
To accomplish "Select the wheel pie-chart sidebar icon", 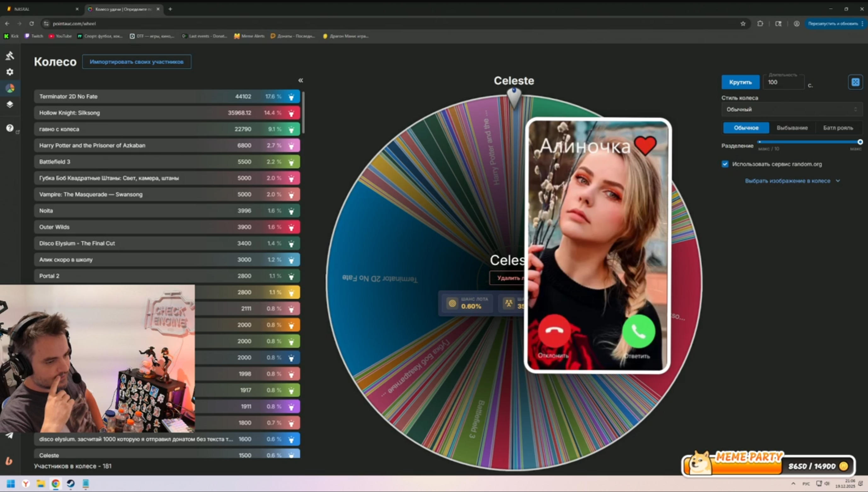I will 10,88.
